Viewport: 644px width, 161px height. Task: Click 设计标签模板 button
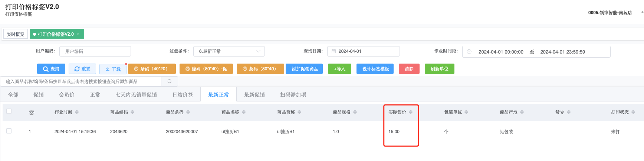[x=375, y=69]
